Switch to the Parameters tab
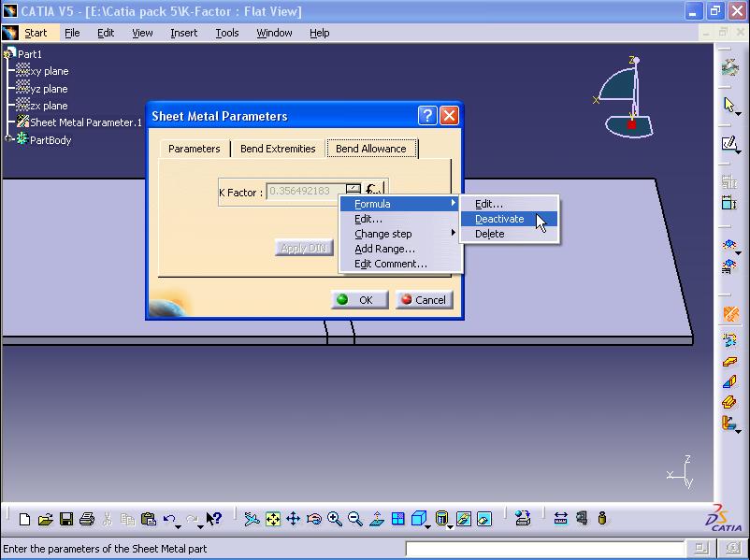This screenshot has height=560, width=750. pos(195,149)
